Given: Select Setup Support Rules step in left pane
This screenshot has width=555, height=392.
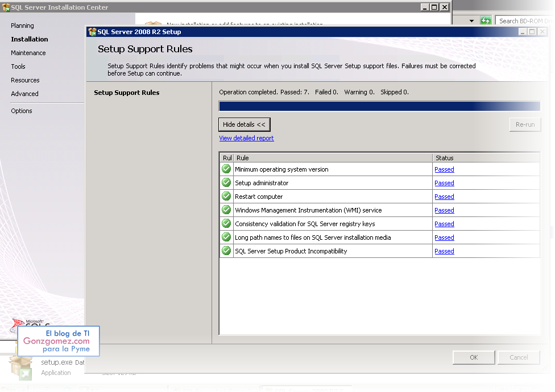Looking at the screenshot, I should tap(127, 93).
